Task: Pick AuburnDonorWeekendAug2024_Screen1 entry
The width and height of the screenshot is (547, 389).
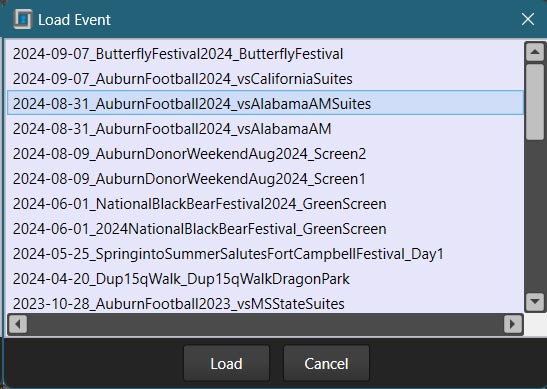Action: (x=265, y=179)
